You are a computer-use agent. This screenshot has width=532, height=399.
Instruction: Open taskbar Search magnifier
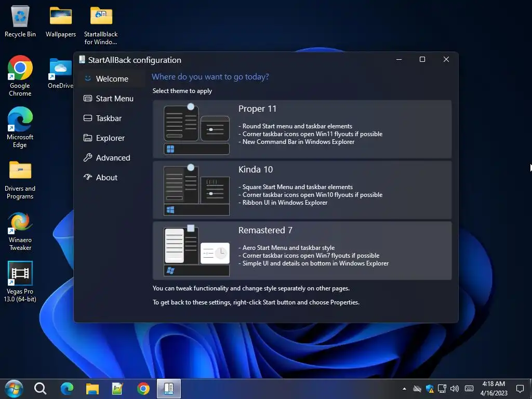point(40,389)
